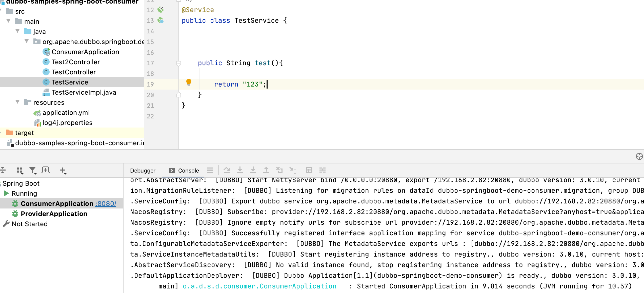This screenshot has width=644, height=293.
Task: Switch to the Debugger tab
Action: coord(143,171)
